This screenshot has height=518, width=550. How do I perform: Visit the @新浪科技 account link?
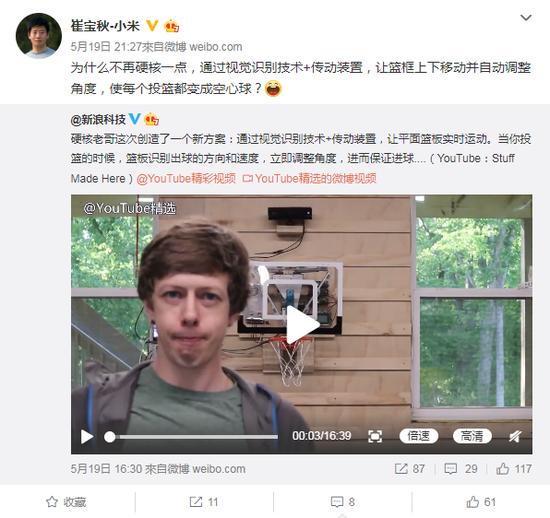[98, 120]
